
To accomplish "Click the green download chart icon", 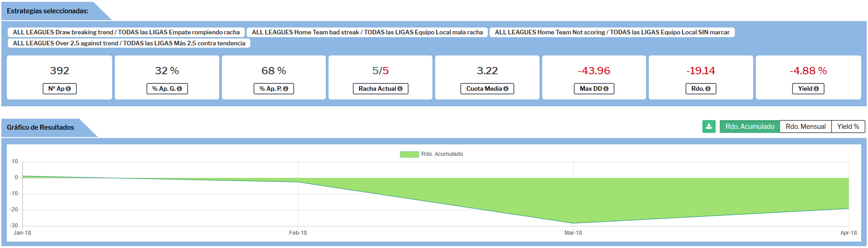I will point(709,127).
